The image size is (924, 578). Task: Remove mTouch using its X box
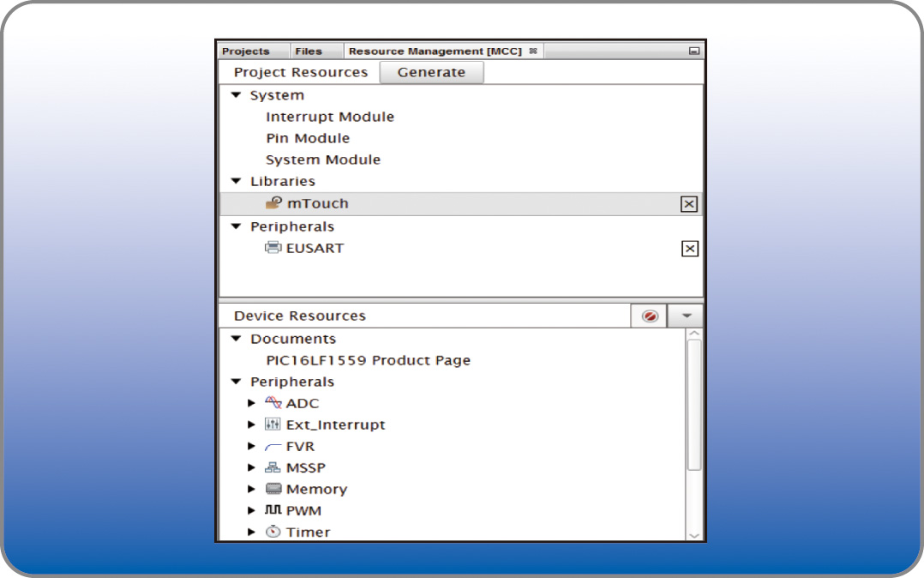point(689,204)
